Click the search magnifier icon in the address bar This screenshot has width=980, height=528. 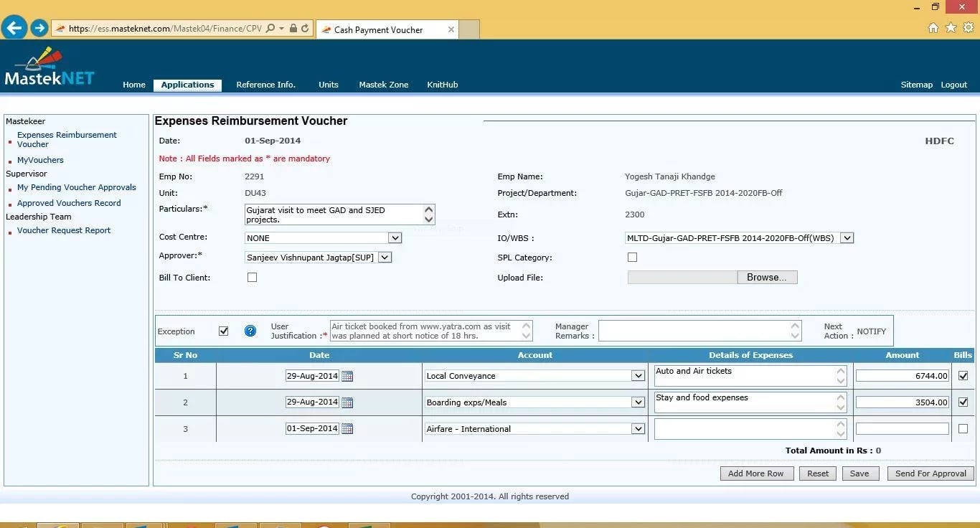click(x=270, y=29)
